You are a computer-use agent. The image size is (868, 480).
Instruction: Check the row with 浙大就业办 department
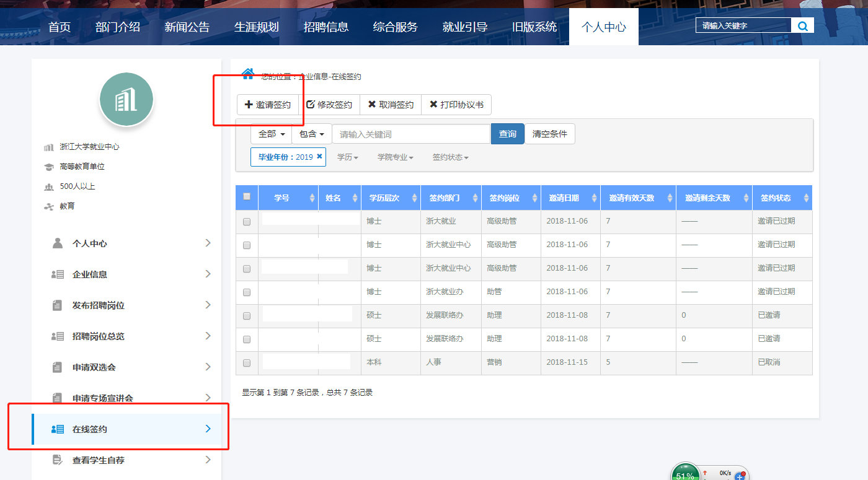[x=247, y=292]
